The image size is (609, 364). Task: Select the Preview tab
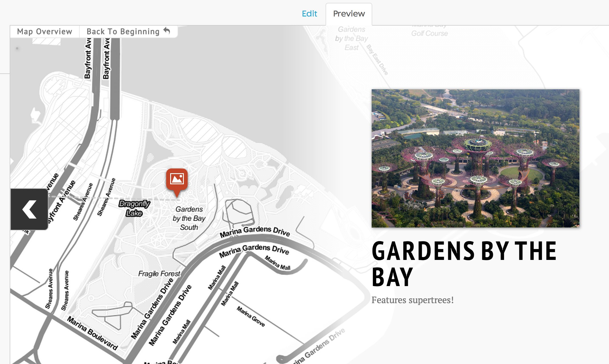pyautogui.click(x=349, y=14)
